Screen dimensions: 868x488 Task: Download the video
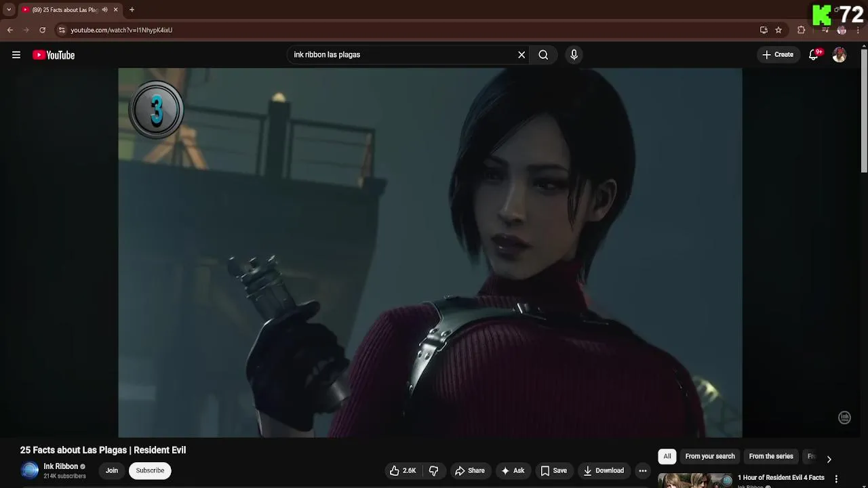[604, 470]
